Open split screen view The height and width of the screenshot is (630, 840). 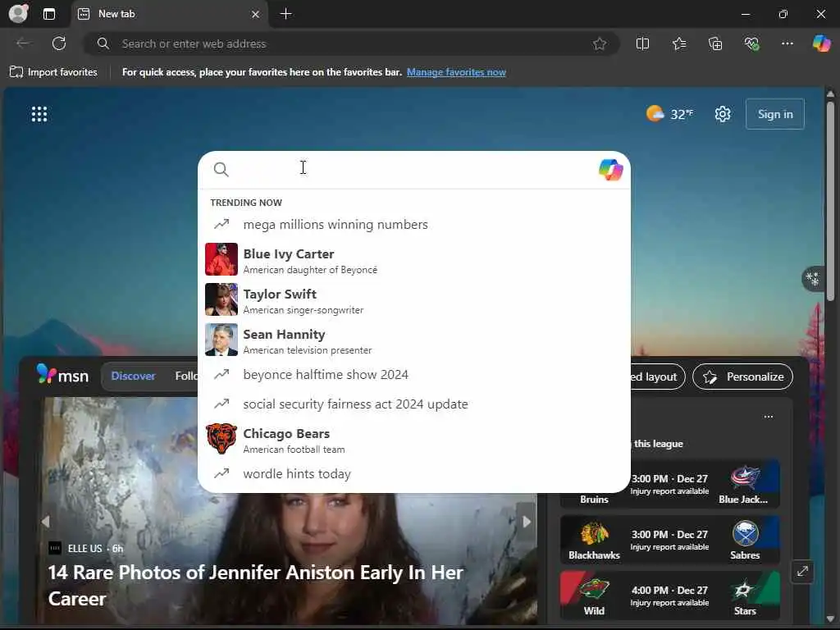coord(642,44)
